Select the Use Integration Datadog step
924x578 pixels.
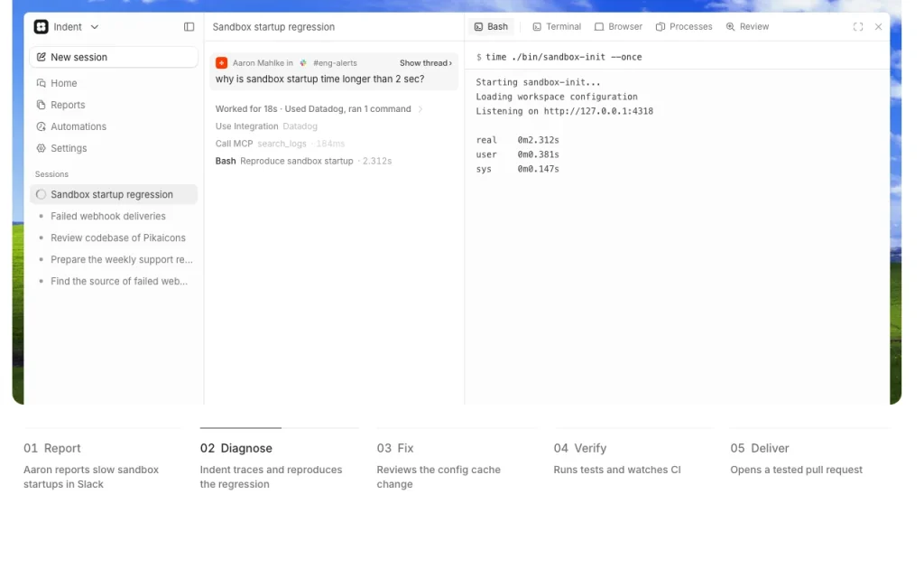(x=266, y=126)
